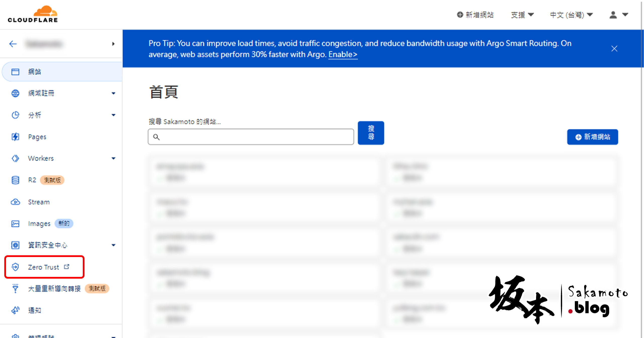Screen dimensions: 644x338
Task: Click the 通知 megaphone icon
Action: click(15, 310)
